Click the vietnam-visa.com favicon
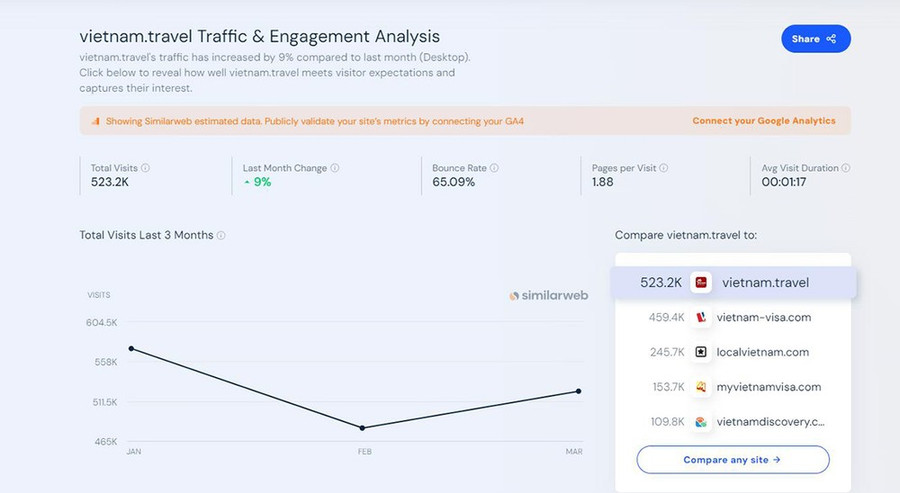Viewport: 900px width, 493px height. 701,318
